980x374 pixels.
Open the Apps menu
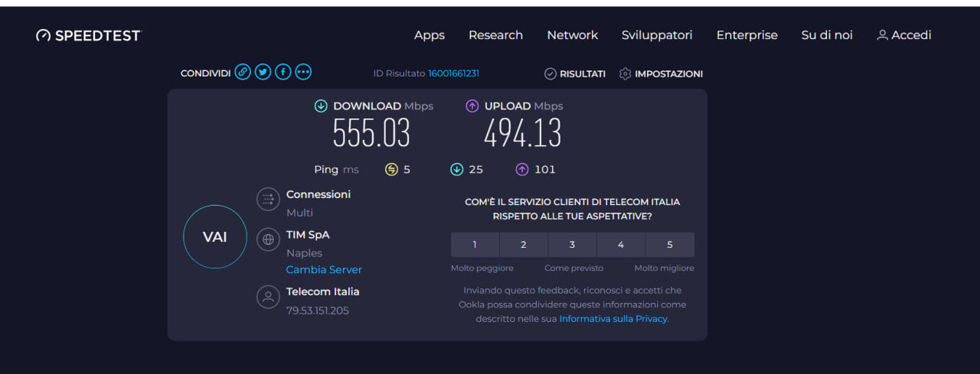[430, 35]
